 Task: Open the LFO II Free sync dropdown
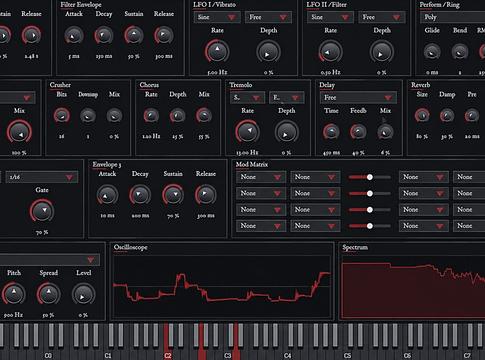point(382,17)
